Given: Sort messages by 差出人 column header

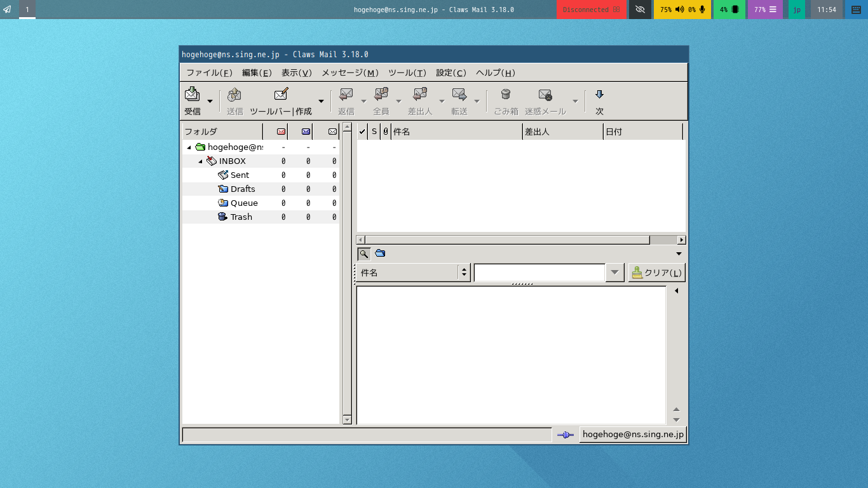Looking at the screenshot, I should [x=562, y=132].
